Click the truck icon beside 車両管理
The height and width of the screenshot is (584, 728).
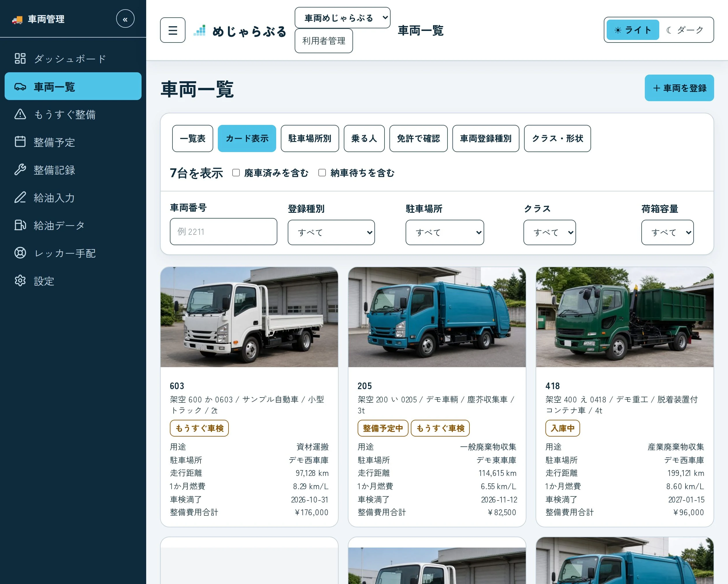[17, 20]
